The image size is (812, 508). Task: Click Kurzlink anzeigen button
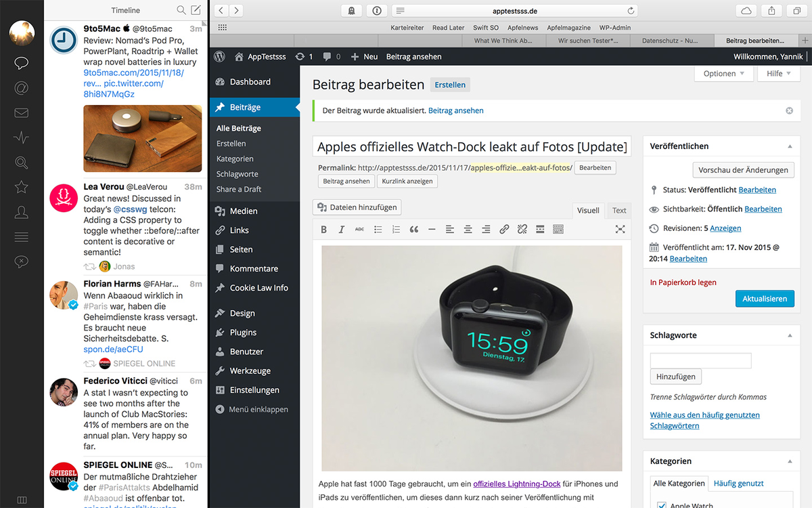[x=407, y=182]
